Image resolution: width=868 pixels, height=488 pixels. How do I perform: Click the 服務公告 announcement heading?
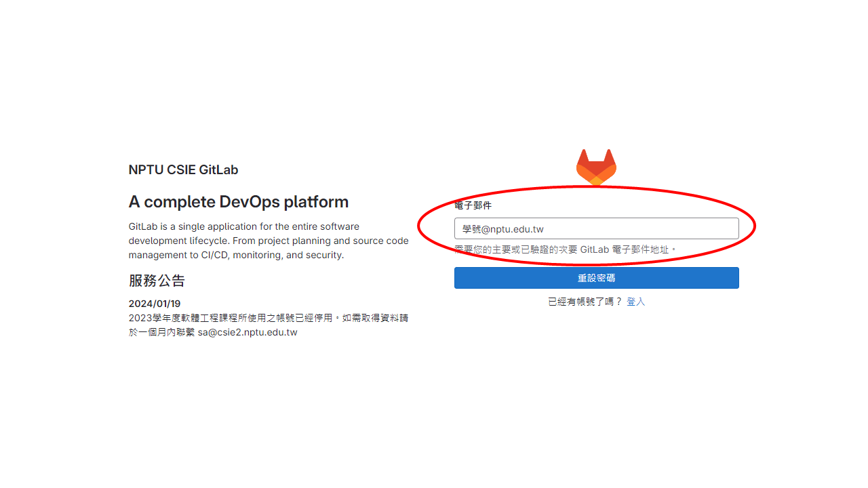157,281
